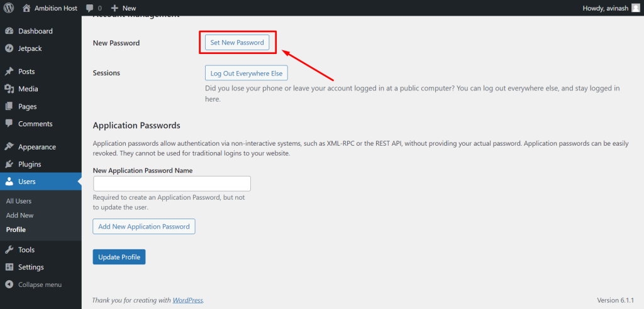The image size is (644, 309).
Task: Go to All Users submenu
Action: click(19, 201)
